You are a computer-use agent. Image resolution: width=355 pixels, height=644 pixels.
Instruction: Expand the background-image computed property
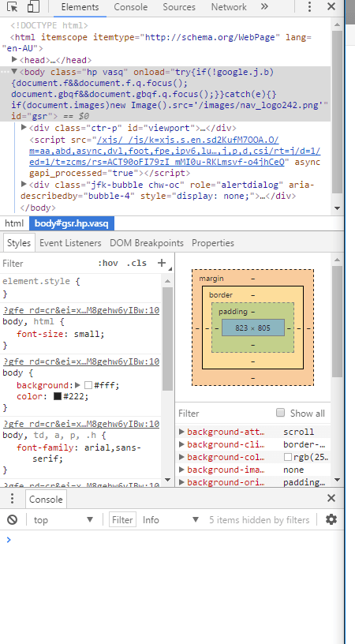pyautogui.click(x=181, y=470)
